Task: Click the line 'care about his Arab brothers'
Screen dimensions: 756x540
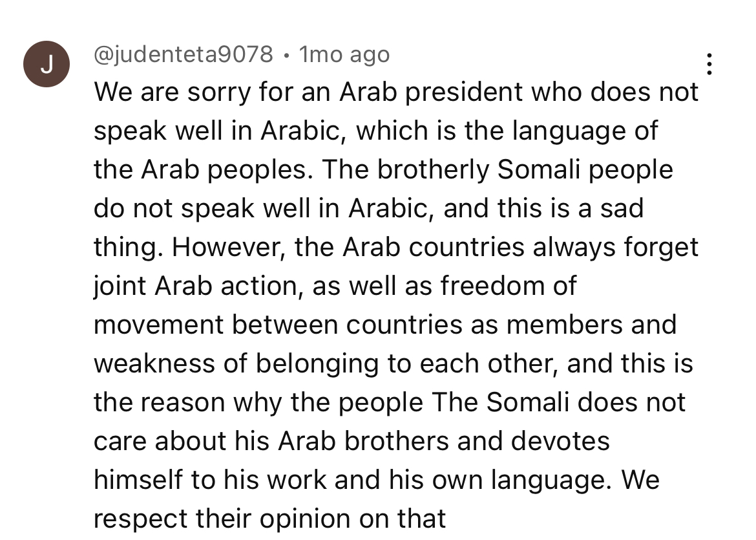Action: click(352, 441)
